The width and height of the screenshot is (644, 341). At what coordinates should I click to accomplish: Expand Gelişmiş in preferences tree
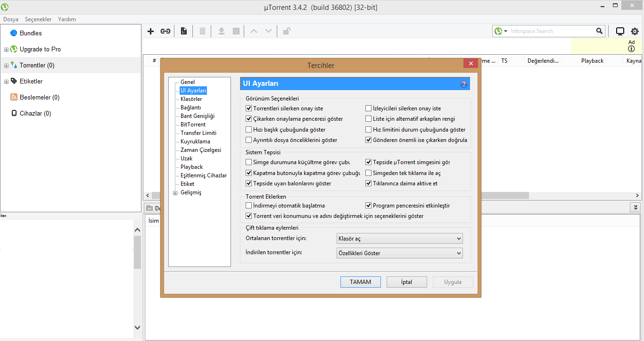point(175,192)
